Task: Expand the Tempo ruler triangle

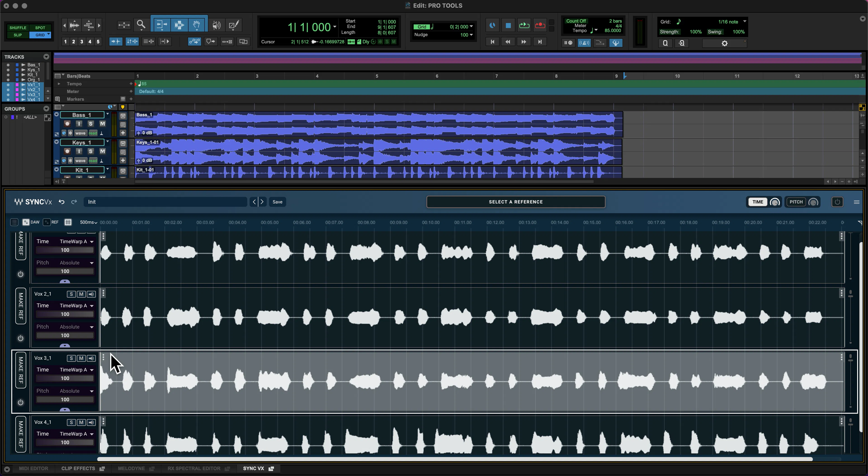Action: [59, 84]
